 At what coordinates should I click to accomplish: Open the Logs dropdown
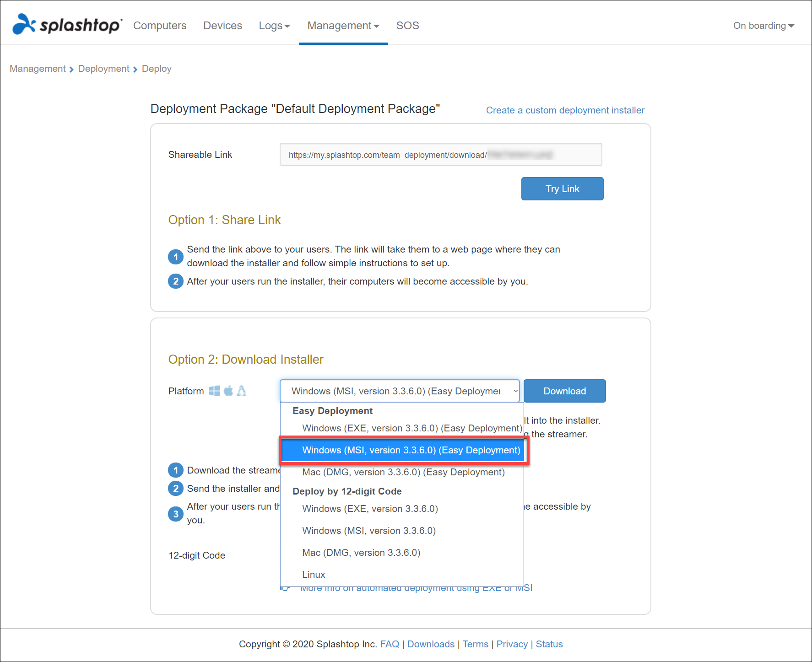click(x=274, y=26)
